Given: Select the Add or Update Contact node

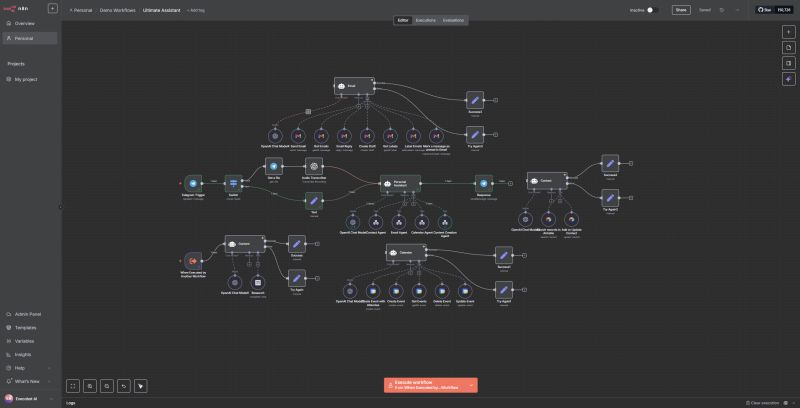Looking at the screenshot, I should [571, 219].
